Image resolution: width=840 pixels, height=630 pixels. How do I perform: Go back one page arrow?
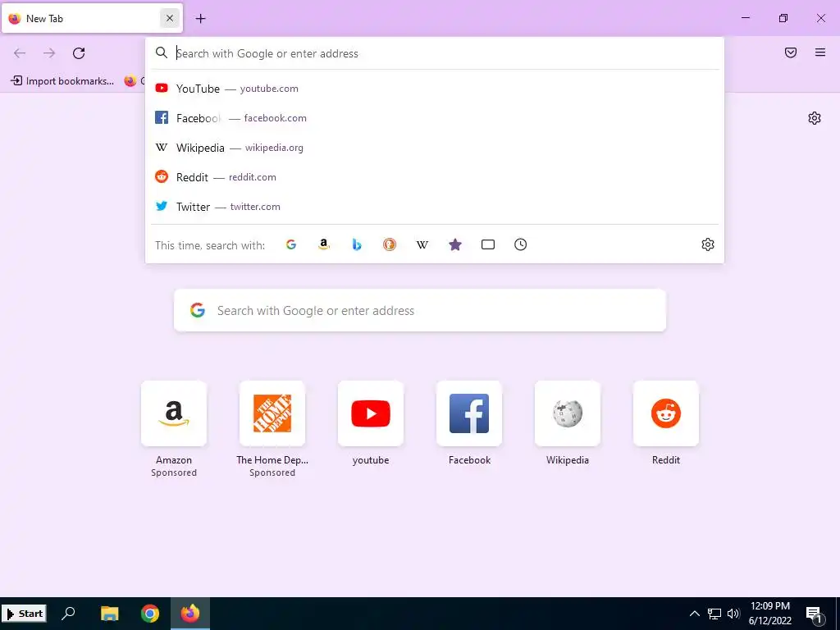[x=20, y=53]
